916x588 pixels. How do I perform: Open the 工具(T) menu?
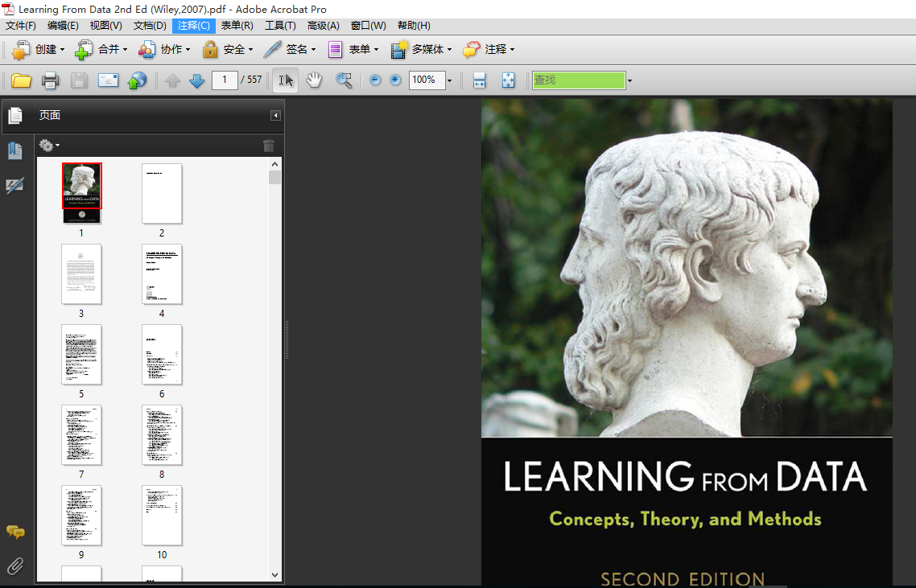[280, 26]
